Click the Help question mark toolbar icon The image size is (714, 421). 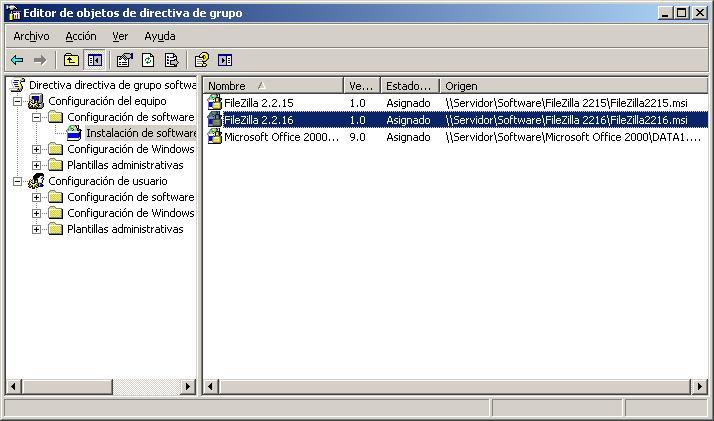tap(202, 60)
